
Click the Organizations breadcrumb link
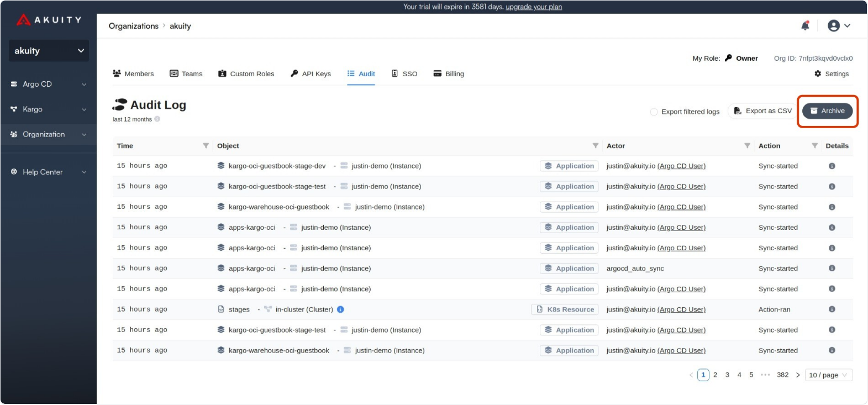pyautogui.click(x=134, y=26)
